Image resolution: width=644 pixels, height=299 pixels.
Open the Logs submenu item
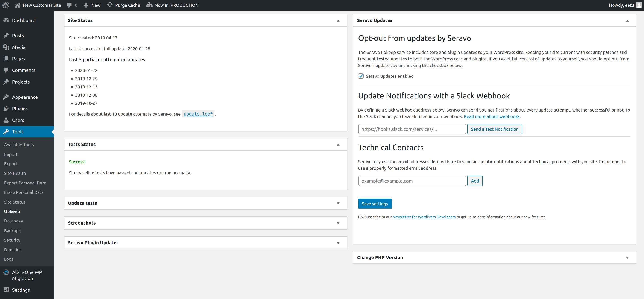click(9, 259)
